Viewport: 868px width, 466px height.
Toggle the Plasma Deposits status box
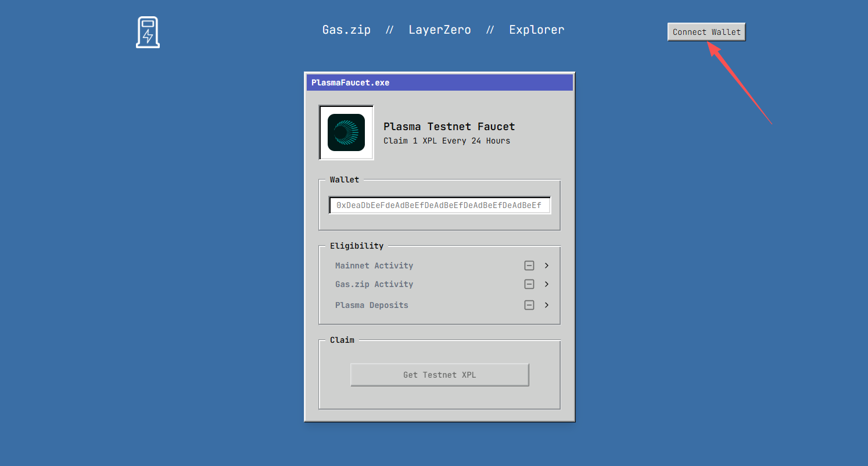click(x=529, y=305)
